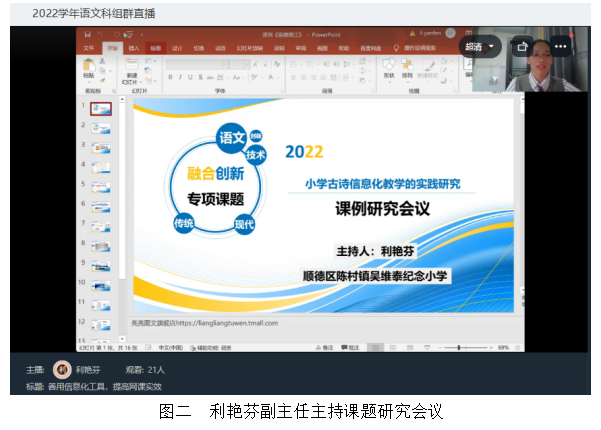Click the Notes (备注) icon in status bar
The width and height of the screenshot is (601, 430).
324,347
